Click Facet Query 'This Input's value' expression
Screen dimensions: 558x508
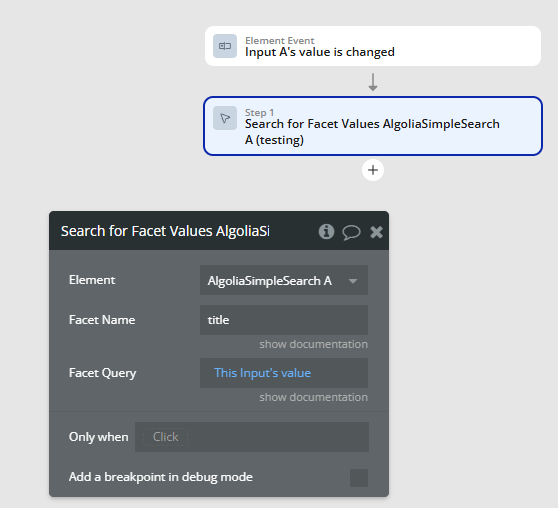click(x=262, y=373)
